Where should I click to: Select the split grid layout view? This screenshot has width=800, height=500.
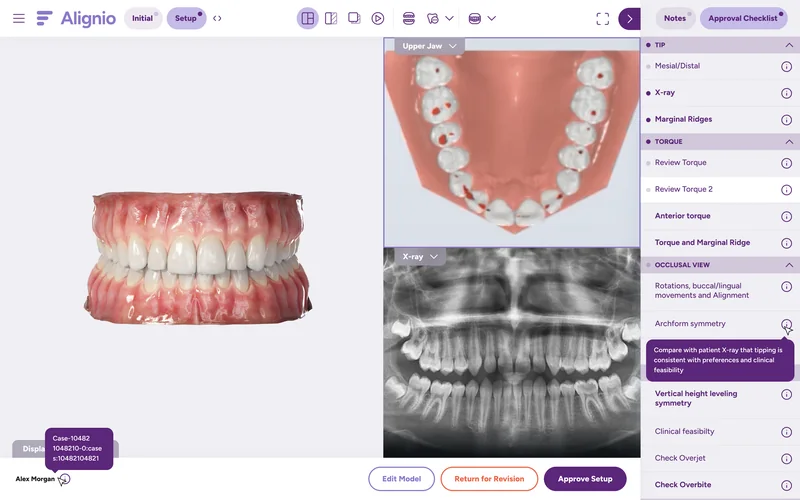coord(308,18)
